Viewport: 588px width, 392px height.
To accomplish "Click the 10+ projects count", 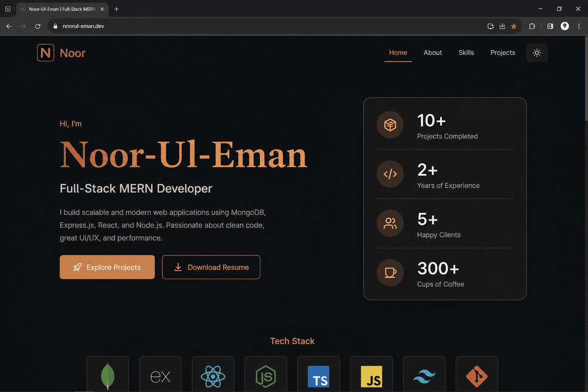I will (x=431, y=121).
